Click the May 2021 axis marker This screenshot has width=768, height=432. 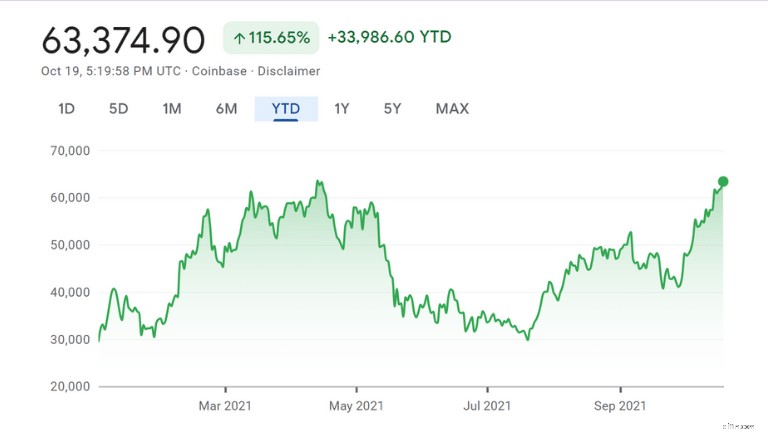point(356,406)
